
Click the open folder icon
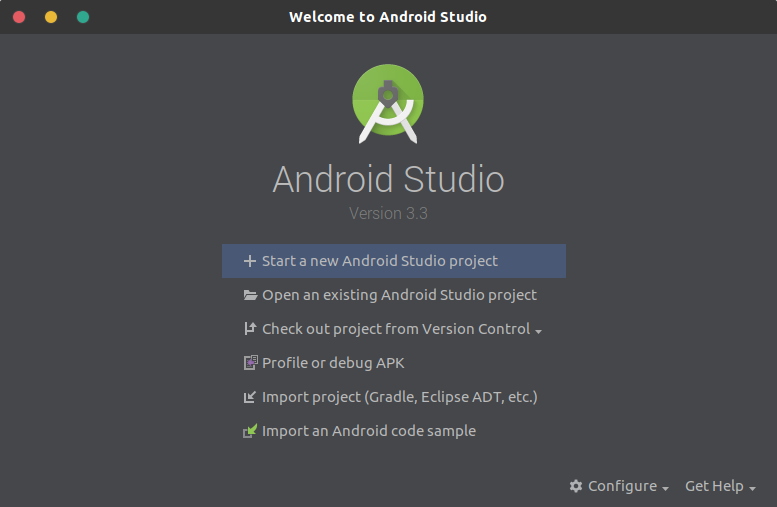click(250, 295)
